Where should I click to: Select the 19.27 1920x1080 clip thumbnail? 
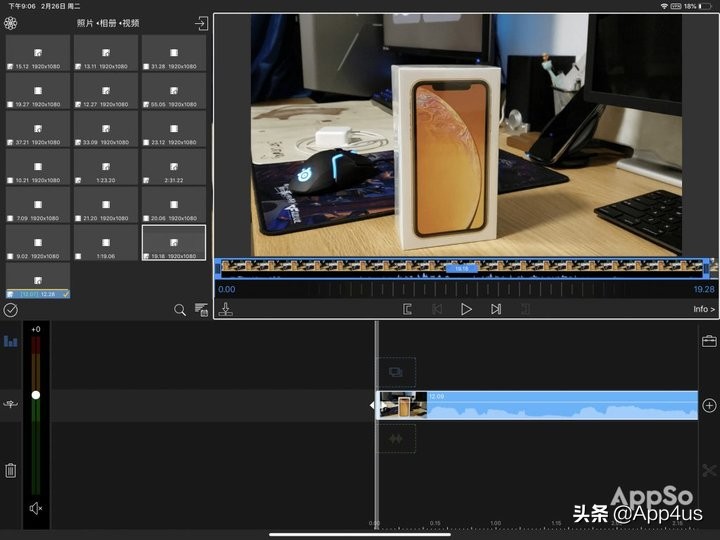click(x=38, y=91)
